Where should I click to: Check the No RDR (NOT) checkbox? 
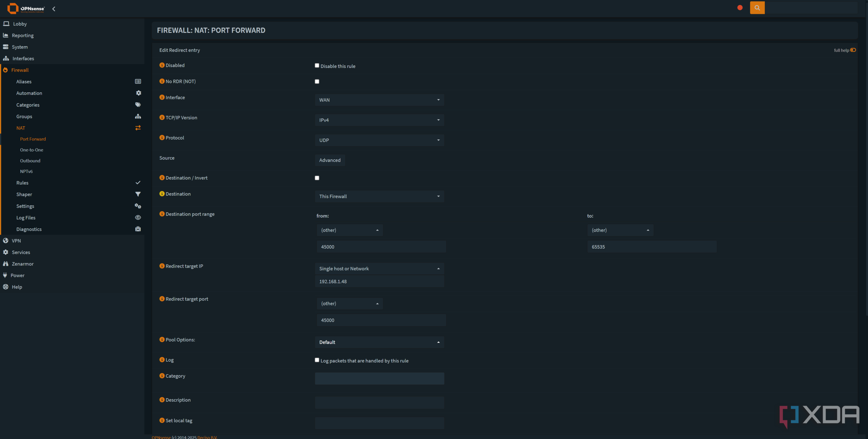(317, 81)
